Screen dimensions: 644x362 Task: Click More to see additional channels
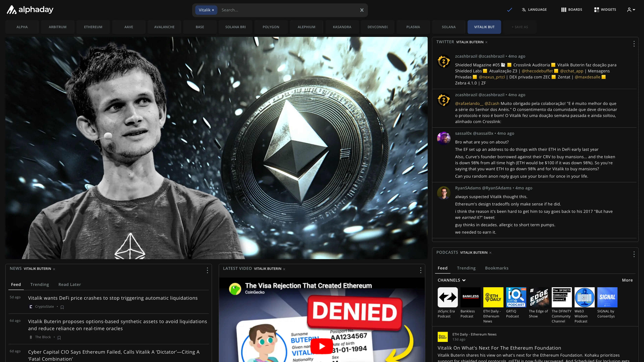(x=627, y=280)
